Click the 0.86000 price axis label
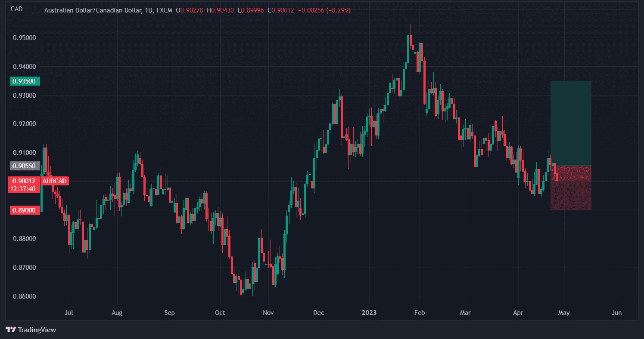 (24, 296)
